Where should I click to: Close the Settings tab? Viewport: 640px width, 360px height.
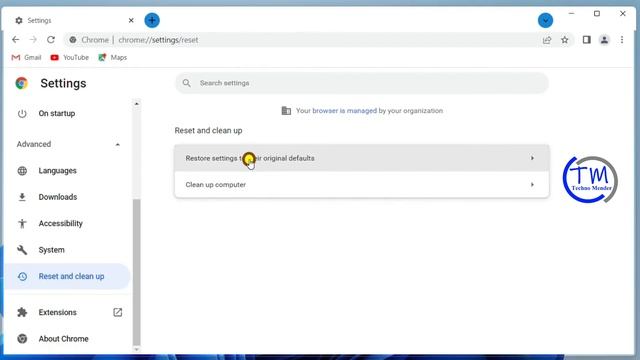131,20
